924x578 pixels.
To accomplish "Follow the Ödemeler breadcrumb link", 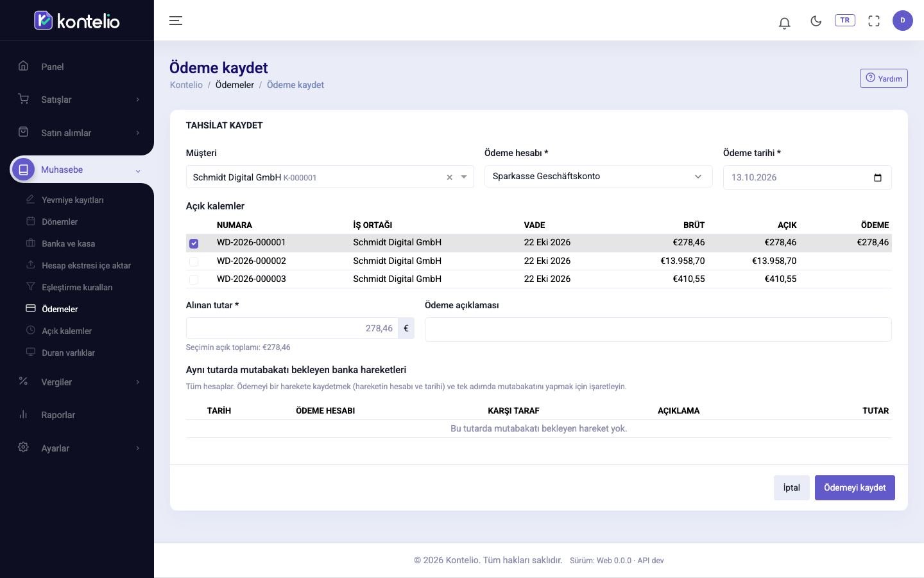I will click(x=235, y=85).
